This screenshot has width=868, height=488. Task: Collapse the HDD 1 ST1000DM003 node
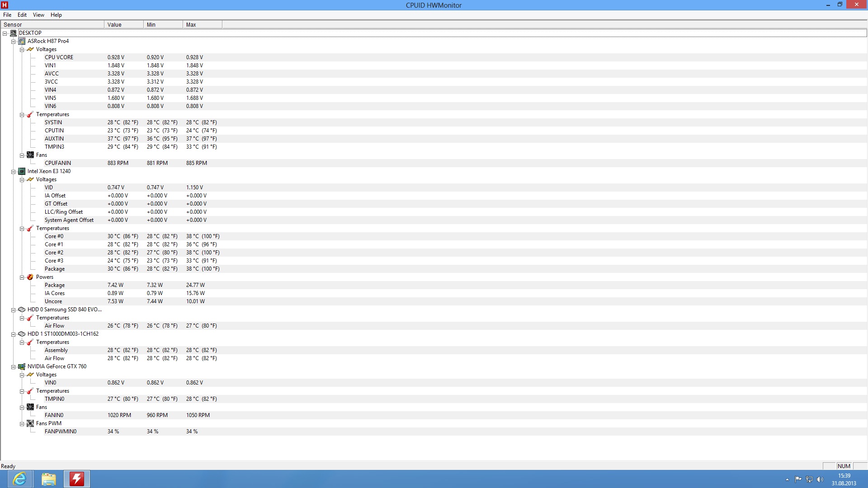pyautogui.click(x=14, y=334)
